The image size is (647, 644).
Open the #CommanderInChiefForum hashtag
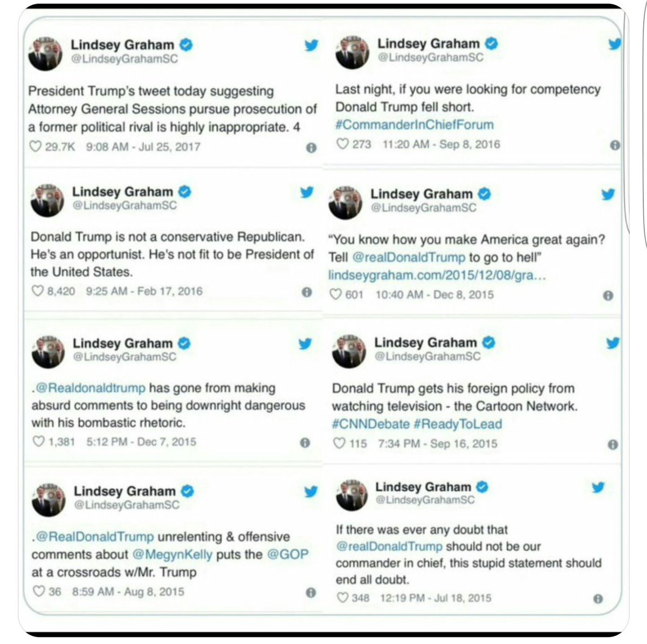click(x=414, y=125)
